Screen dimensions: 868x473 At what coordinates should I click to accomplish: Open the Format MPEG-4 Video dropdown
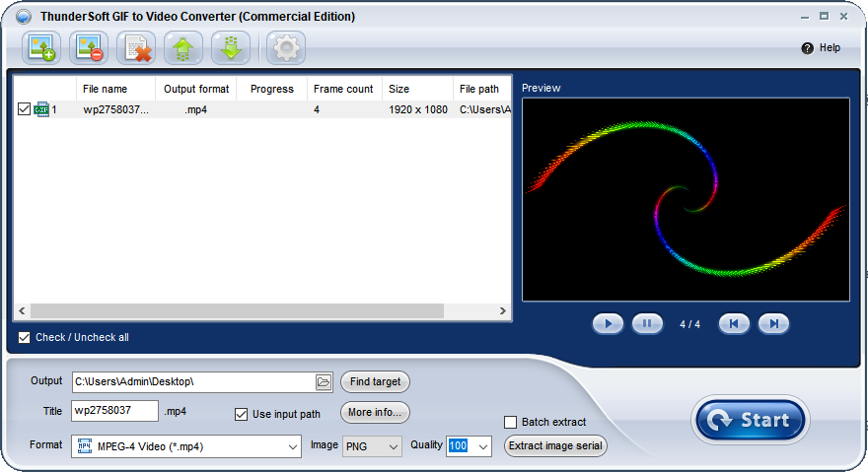point(292,446)
